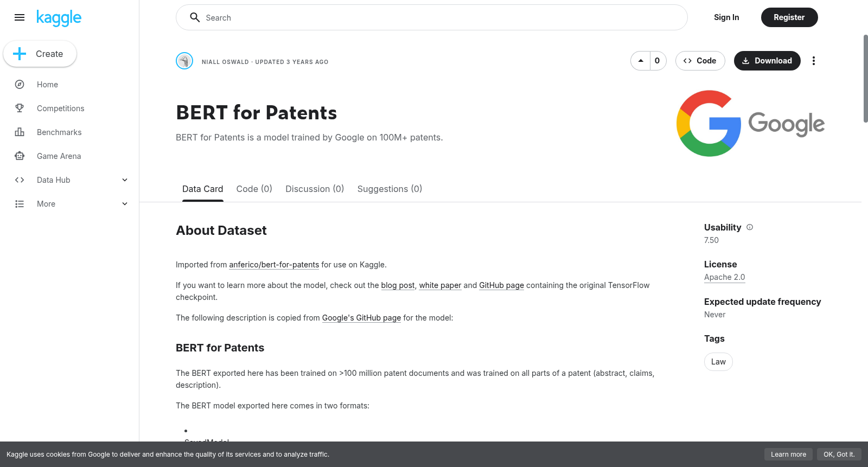
Task: Switch to the Code (0) tab
Action: tap(254, 189)
